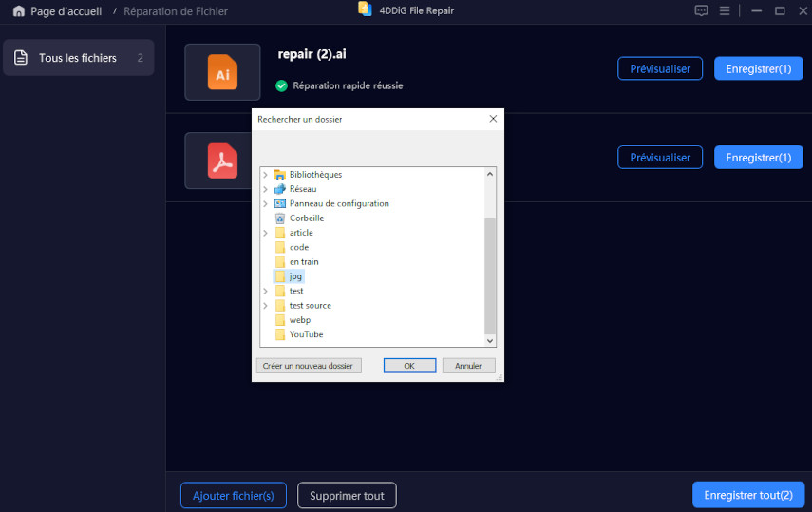
Task: Click the folder tree vertical scrollbar thumb
Action: point(490,276)
